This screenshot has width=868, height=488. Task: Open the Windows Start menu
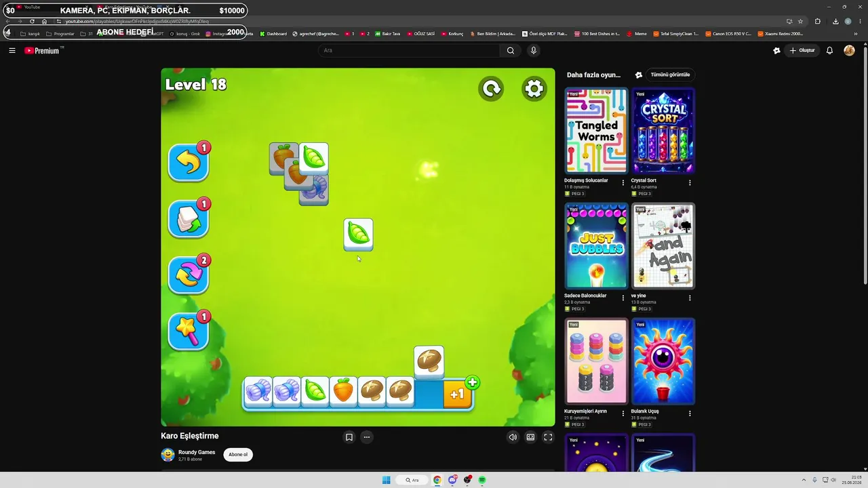387,480
